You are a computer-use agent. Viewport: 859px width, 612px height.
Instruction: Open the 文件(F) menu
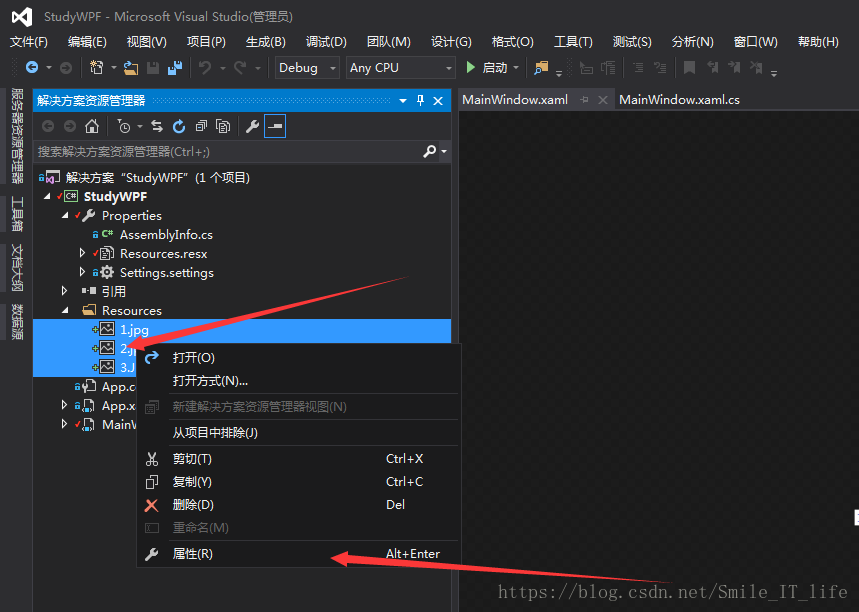29,42
